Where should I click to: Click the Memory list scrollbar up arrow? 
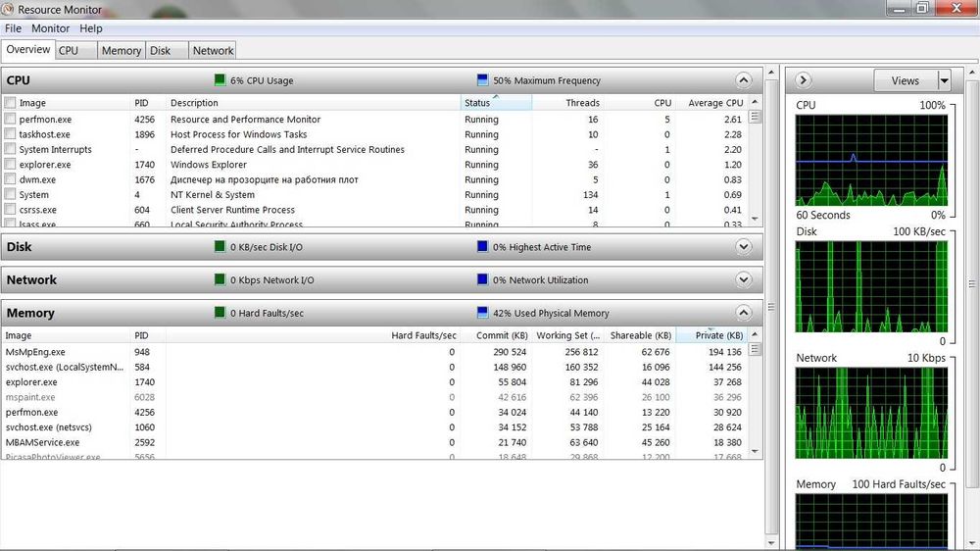[x=755, y=334]
